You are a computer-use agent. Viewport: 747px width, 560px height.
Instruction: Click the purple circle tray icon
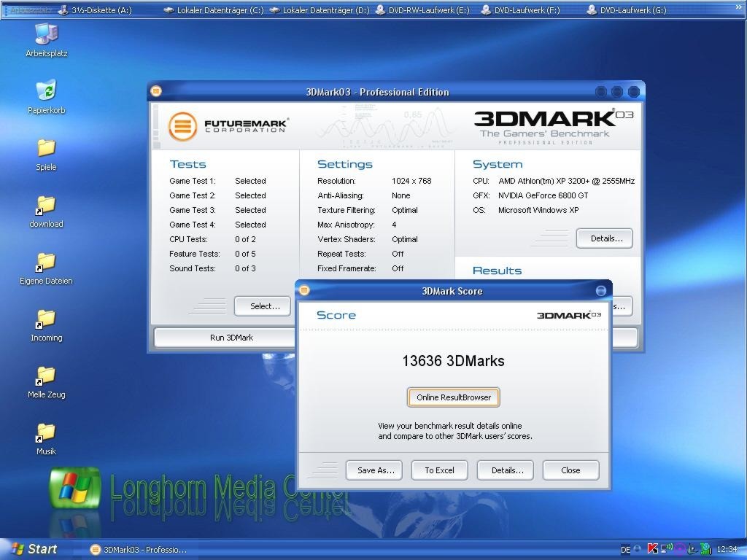[x=680, y=550]
